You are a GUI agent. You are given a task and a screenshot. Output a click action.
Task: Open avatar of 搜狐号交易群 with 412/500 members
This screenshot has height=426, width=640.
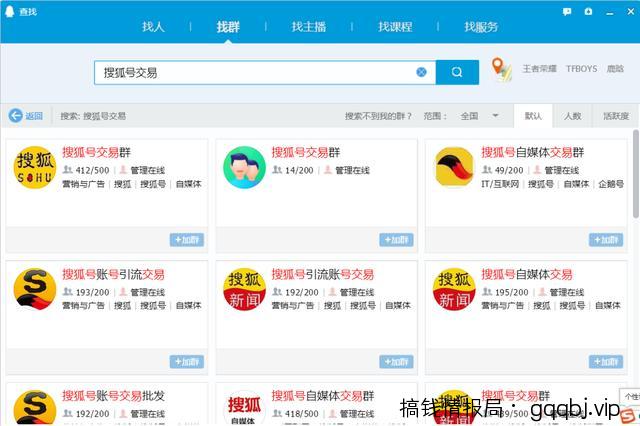click(x=35, y=167)
